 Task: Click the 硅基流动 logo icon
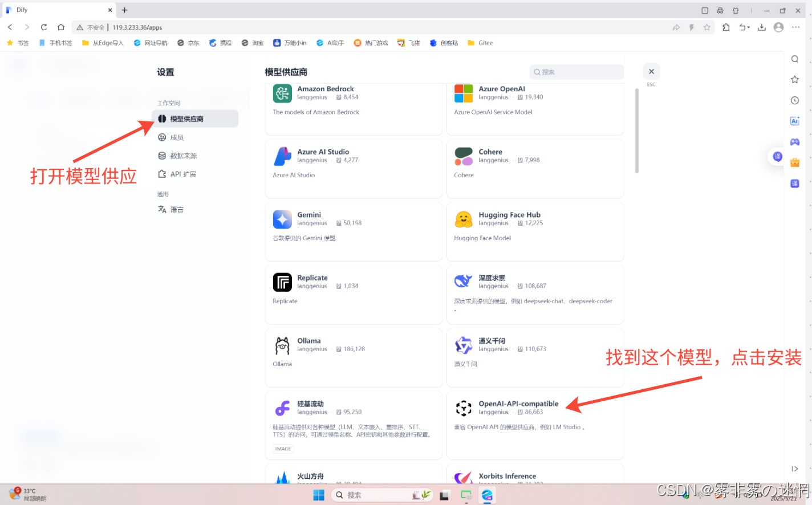(x=282, y=408)
